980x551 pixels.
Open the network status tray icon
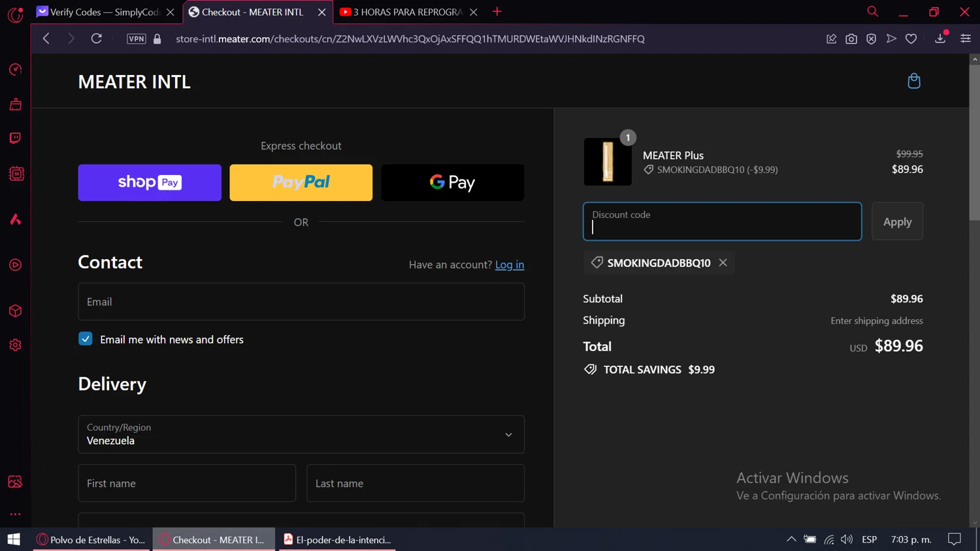(828, 539)
